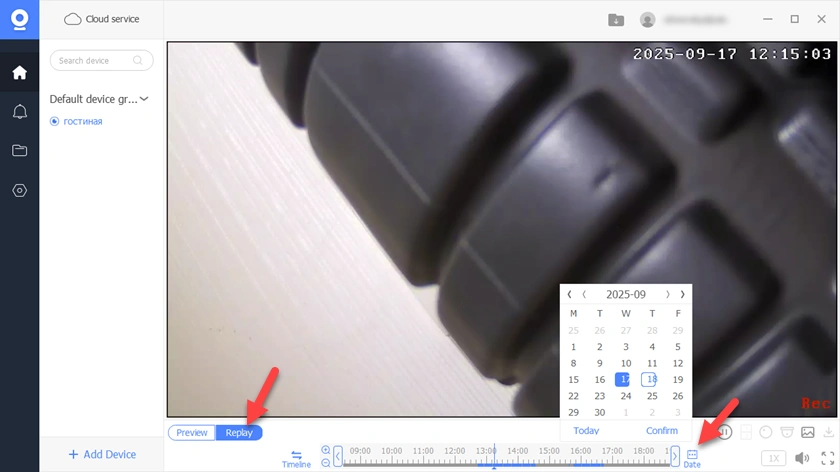840x472 pixels.
Task: Open the files folder in sidebar
Action: 19,151
